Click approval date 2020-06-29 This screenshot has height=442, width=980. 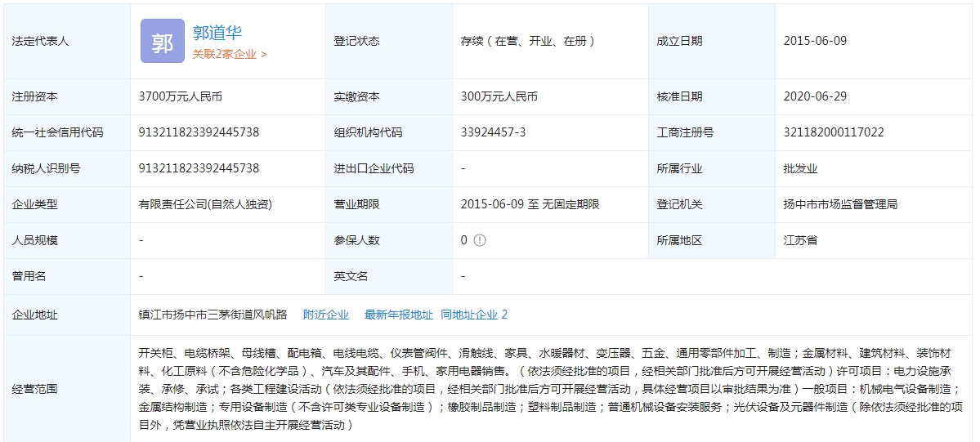[815, 96]
